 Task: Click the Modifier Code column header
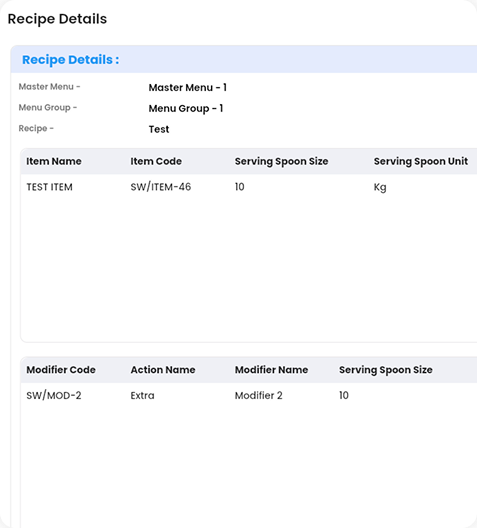[61, 370]
